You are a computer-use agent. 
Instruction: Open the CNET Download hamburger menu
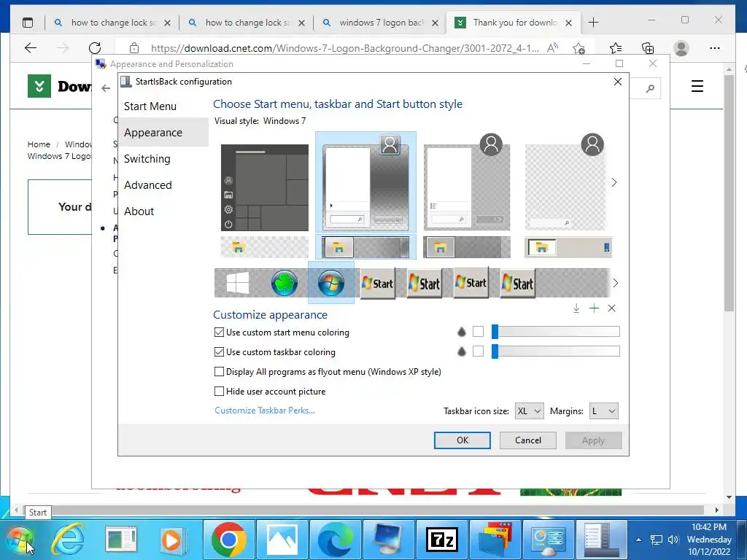coord(697,86)
